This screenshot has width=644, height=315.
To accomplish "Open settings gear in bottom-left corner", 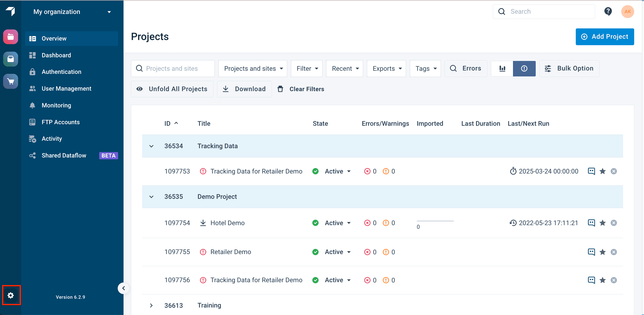I will 11,295.
